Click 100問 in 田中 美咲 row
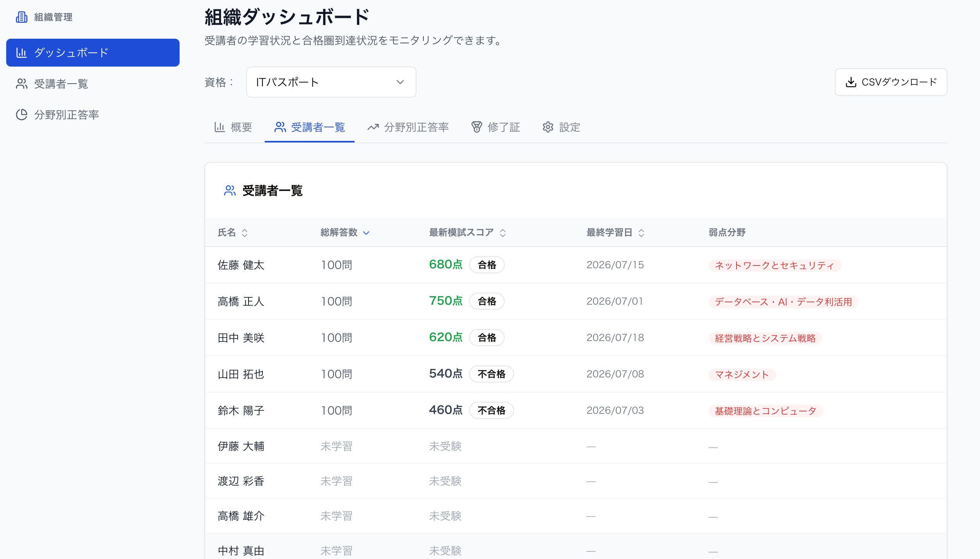This screenshot has width=980, height=559. [x=337, y=338]
